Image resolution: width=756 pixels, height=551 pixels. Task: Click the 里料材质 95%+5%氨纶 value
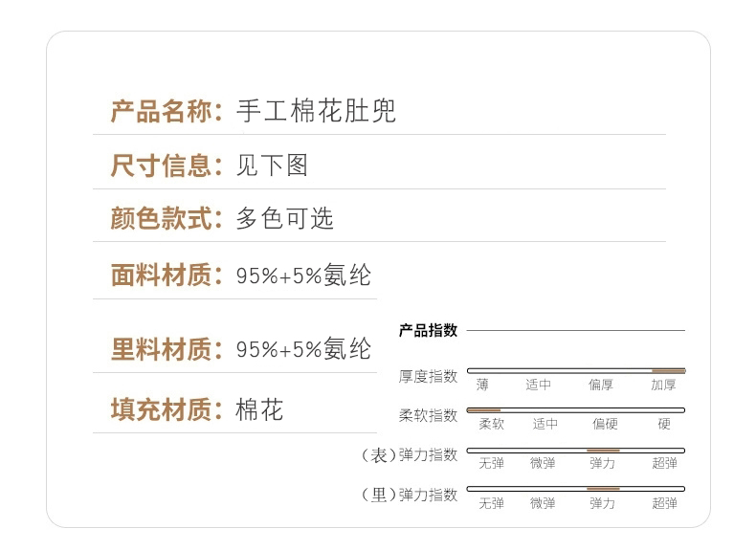[303, 348]
